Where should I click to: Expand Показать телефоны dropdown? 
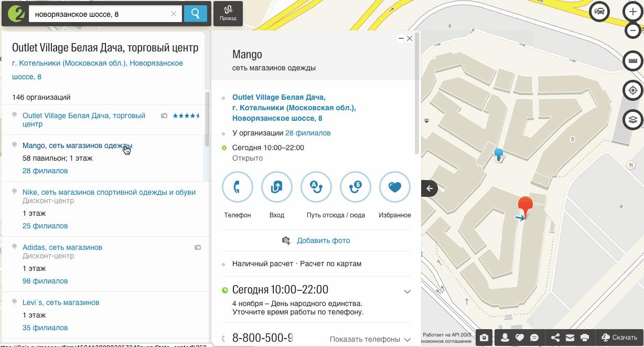370,339
